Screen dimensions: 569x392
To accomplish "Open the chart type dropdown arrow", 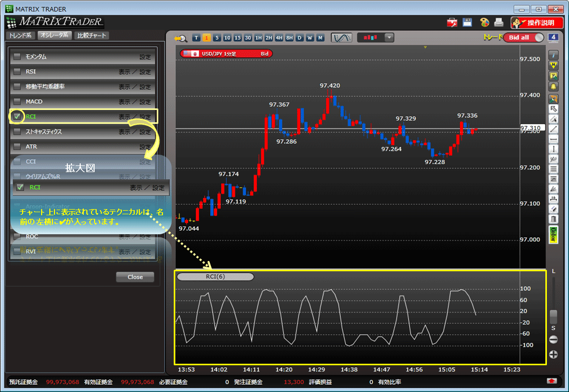I will click(389, 38).
